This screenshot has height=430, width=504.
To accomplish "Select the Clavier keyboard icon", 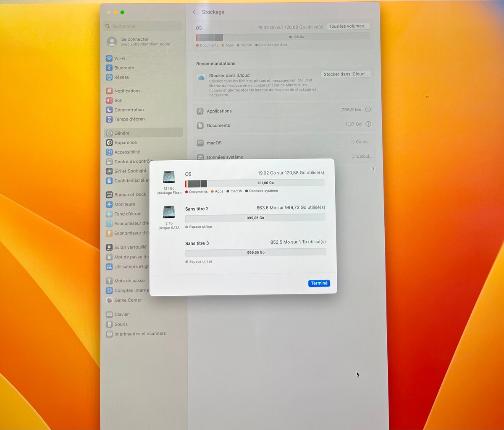I will pyautogui.click(x=110, y=314).
